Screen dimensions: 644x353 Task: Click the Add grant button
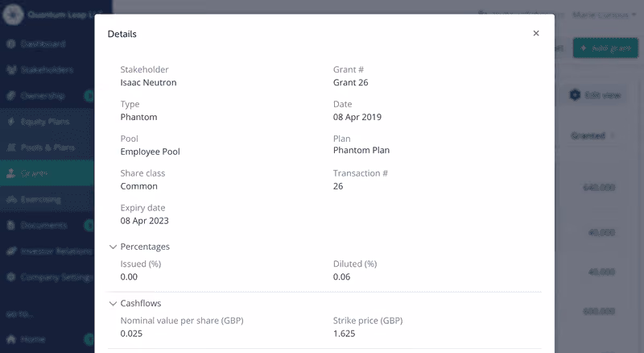tap(605, 48)
